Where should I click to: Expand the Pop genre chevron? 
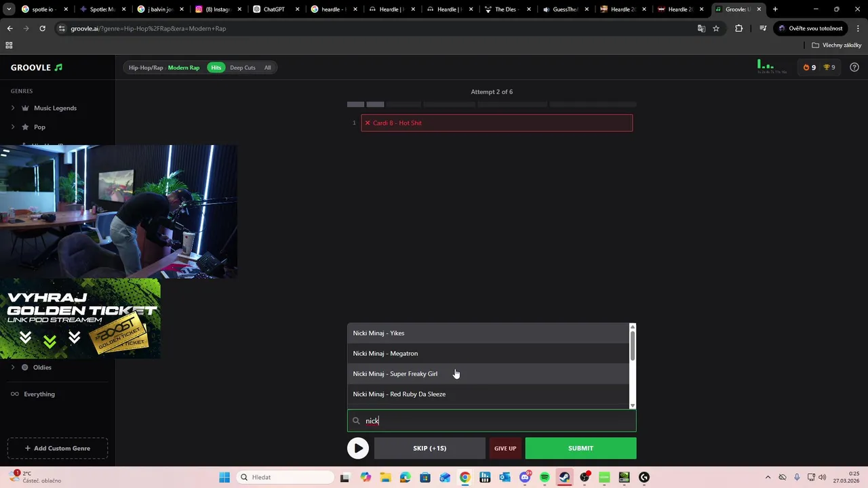point(12,127)
